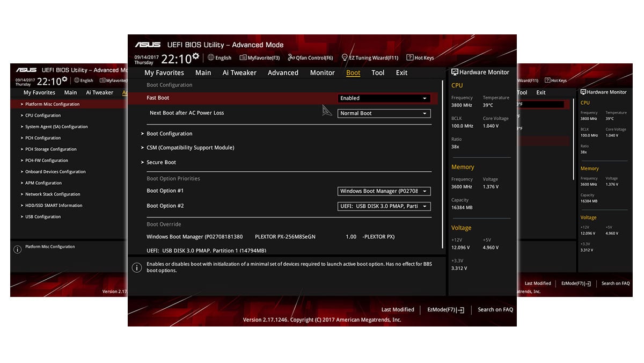Viewport: 644px width, 363px height.
Task: Switch to Ai Tweaker tab in front window
Action: (x=239, y=73)
